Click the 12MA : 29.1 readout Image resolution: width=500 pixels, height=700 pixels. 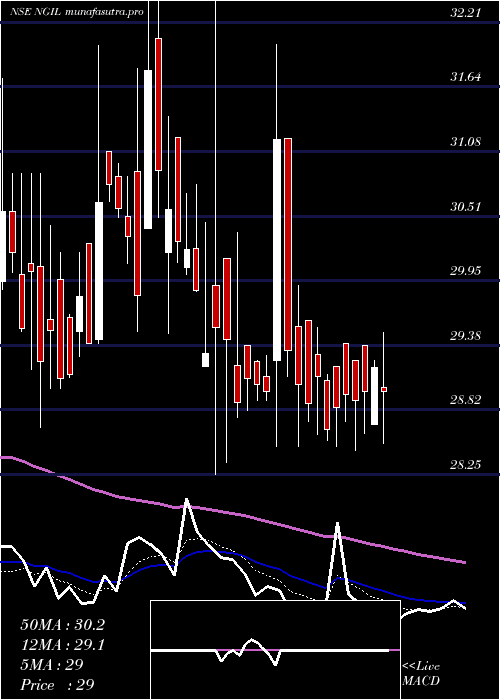pyautogui.click(x=62, y=645)
